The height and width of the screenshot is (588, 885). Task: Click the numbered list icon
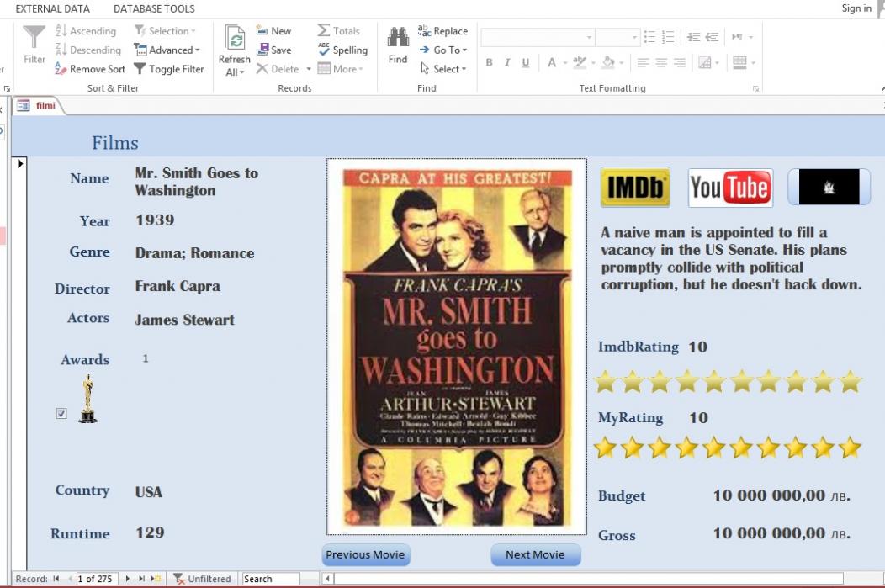tap(668, 37)
